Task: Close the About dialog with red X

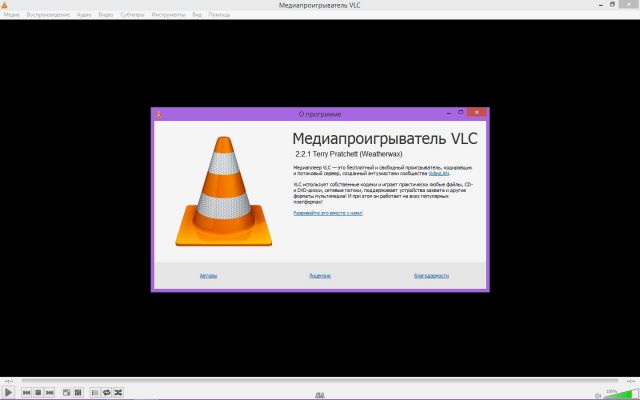Action: [x=477, y=112]
